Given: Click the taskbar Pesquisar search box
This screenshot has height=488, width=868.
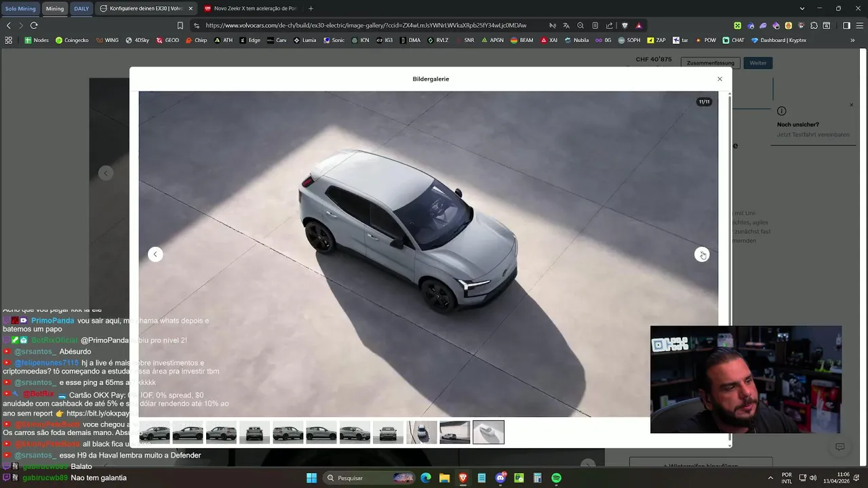Looking at the screenshot, I should 370,478.
